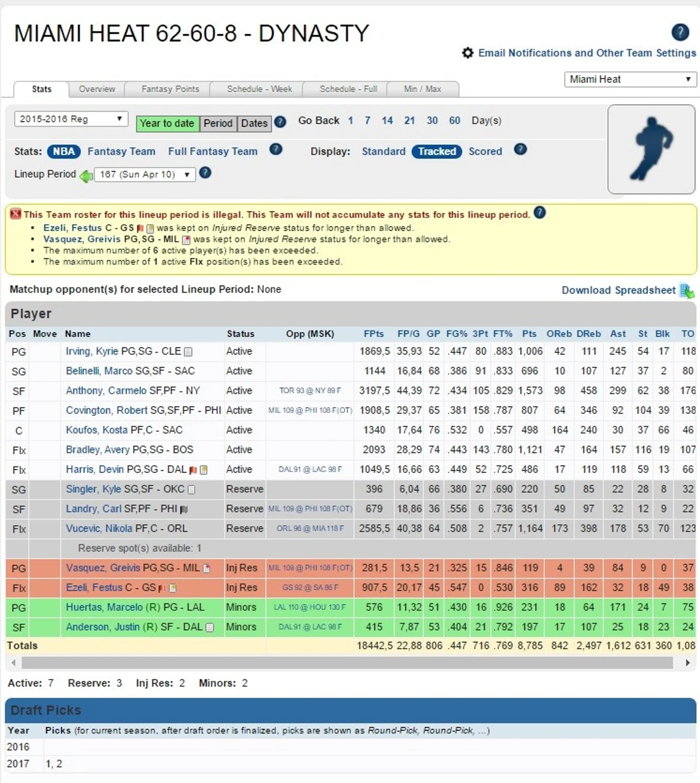700x783 pixels.
Task: Open note icon next to Ezeli in warning
Action: [150, 229]
